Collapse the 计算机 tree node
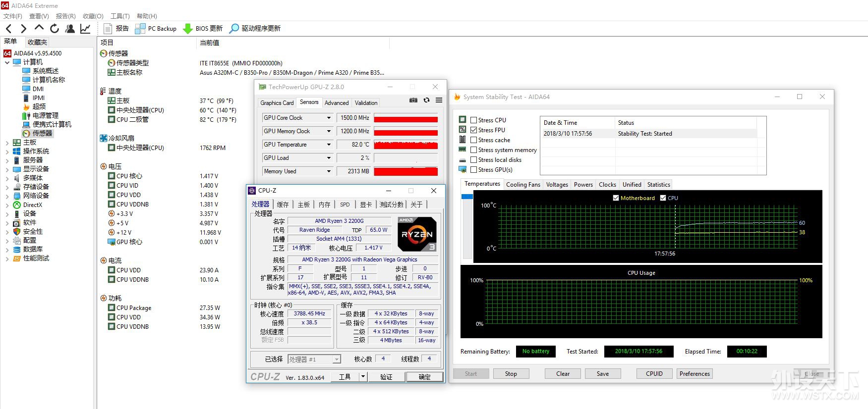Viewport: 868px width, 409px height. point(7,62)
